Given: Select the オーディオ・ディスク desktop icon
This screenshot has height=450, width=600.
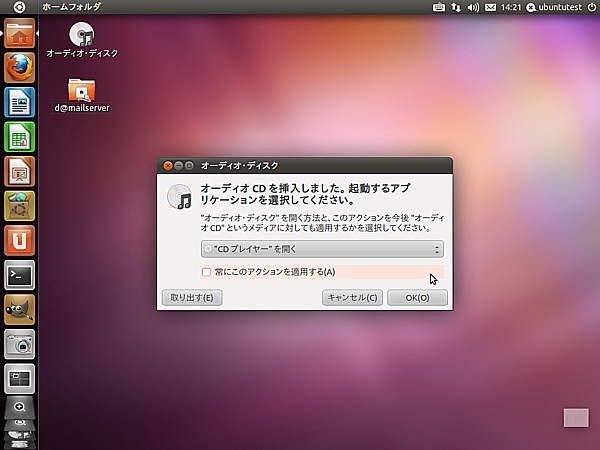Looking at the screenshot, I should coord(82,40).
